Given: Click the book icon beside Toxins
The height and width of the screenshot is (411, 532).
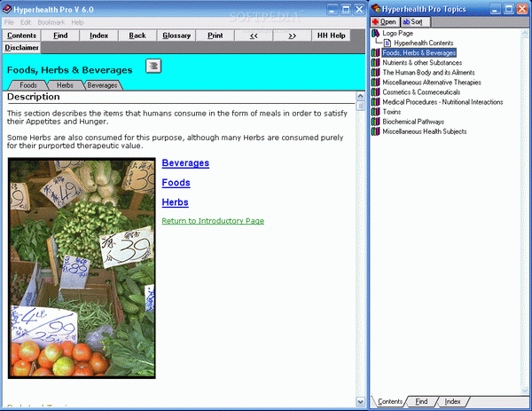Looking at the screenshot, I should tap(375, 112).
